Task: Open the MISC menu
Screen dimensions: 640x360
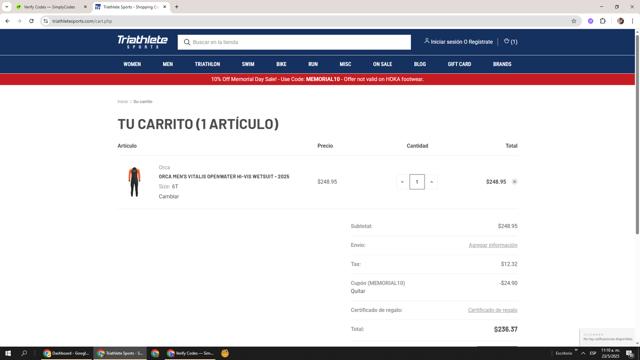Action: 345,64
